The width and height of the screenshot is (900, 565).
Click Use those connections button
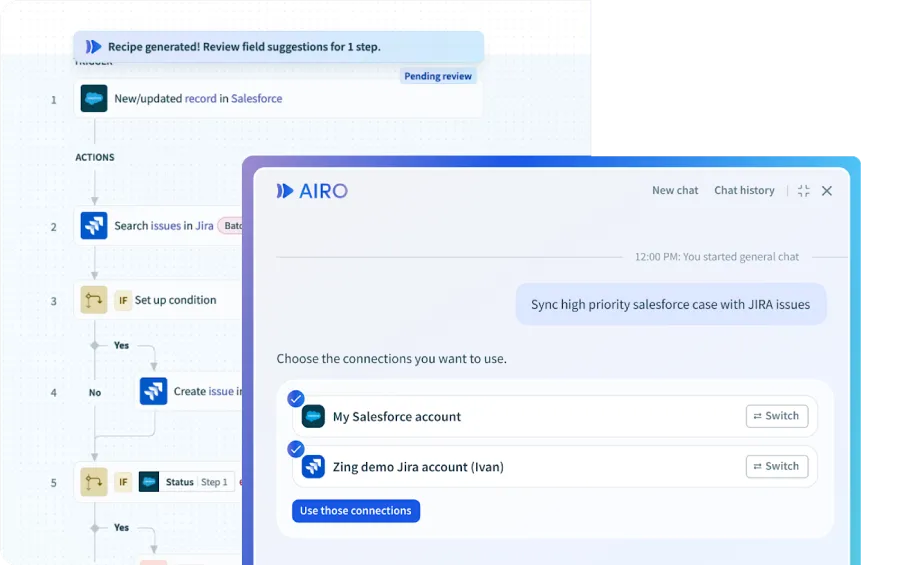coord(356,510)
